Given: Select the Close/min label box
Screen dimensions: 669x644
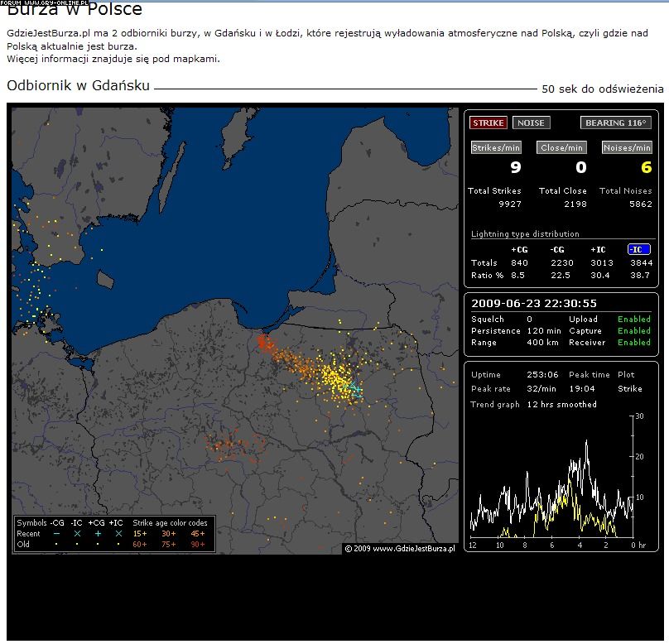Looking at the screenshot, I should (562, 148).
